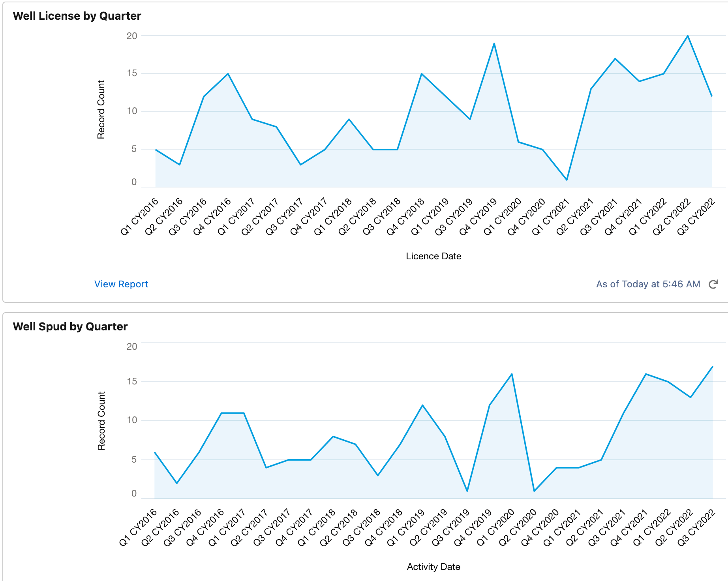Click the 'As of Today at 5:46 AM' timestamp
The image size is (728, 581).
tap(648, 284)
